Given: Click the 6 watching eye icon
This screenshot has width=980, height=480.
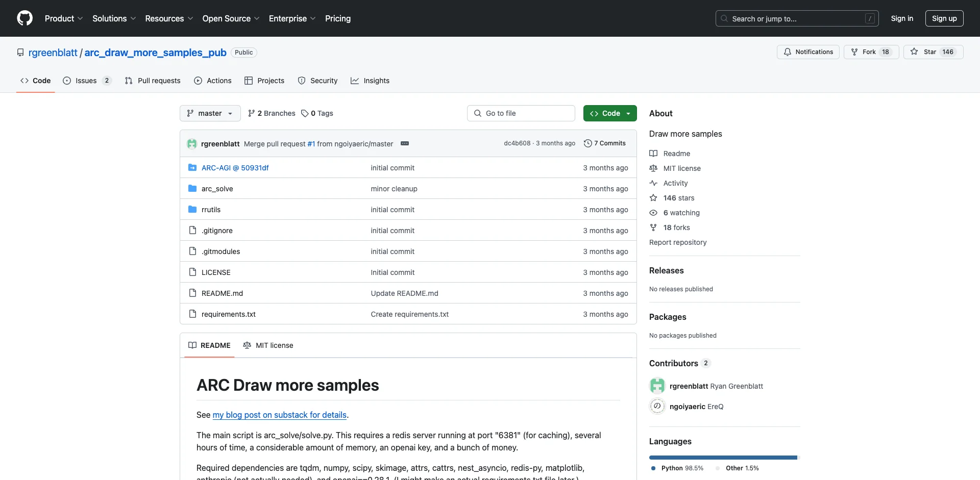Looking at the screenshot, I should [x=653, y=213].
